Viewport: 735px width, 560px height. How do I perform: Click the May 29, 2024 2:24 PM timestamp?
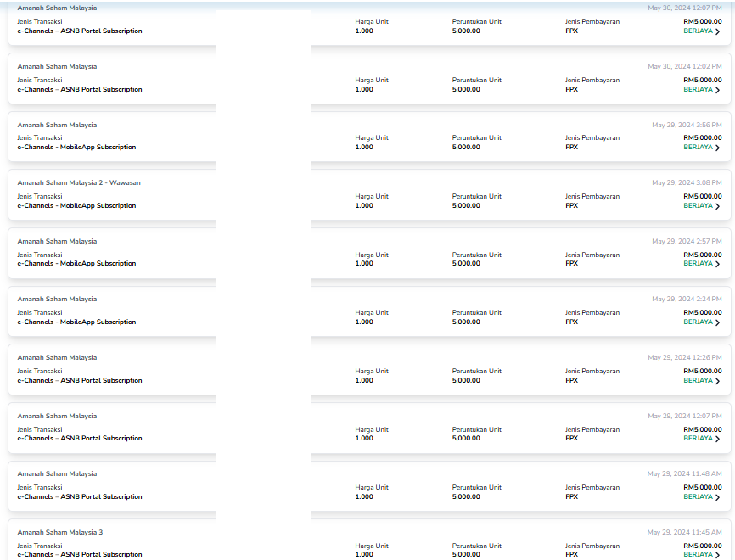687,299
